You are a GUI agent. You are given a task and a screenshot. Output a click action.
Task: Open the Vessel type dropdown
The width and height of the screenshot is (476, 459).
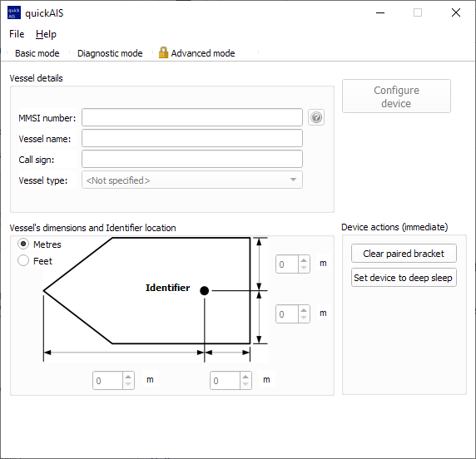(x=192, y=180)
